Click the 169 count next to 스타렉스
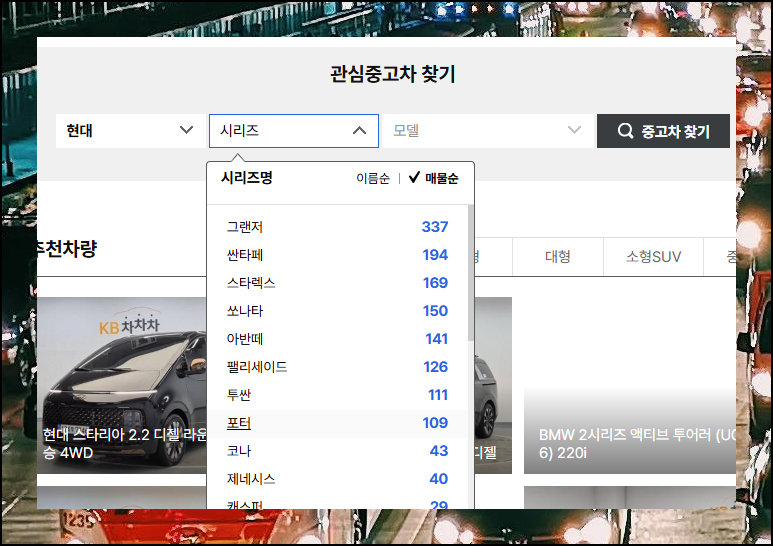 coord(435,283)
